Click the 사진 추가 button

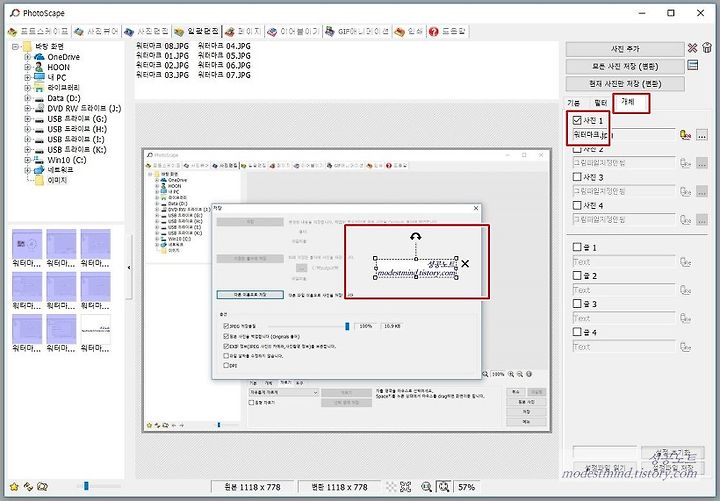[x=624, y=49]
